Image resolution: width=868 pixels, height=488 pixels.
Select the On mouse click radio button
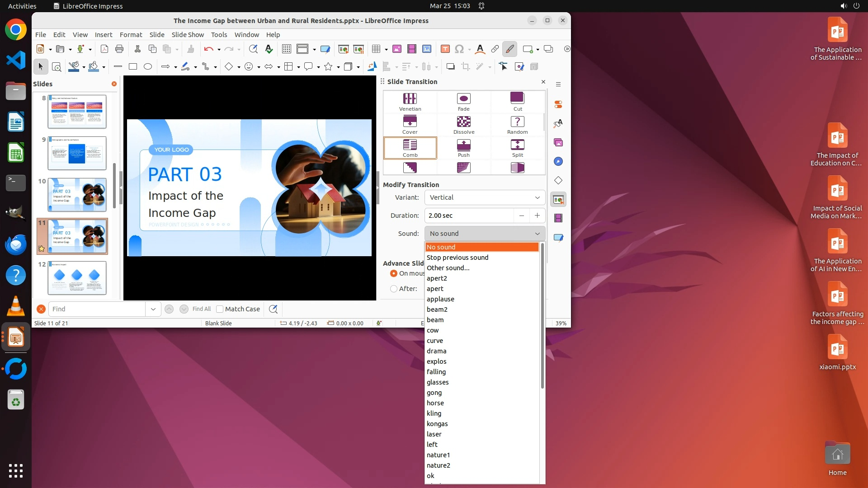[x=394, y=273]
